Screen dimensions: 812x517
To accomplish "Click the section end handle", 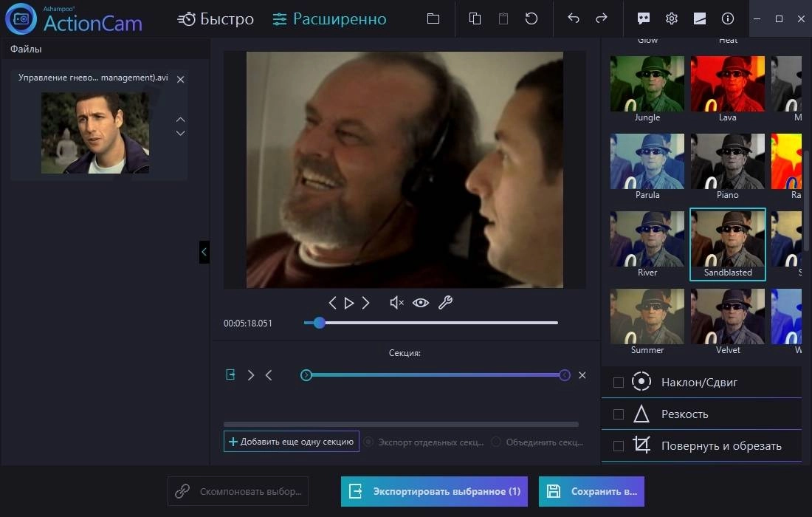I will coord(565,375).
